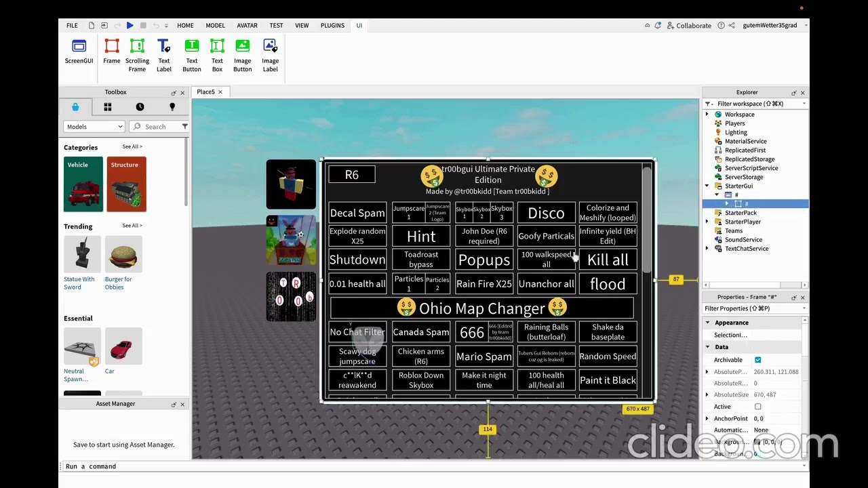Screen dimensions: 868x488
Task: Undock the Explorer panel
Action: (793, 92)
